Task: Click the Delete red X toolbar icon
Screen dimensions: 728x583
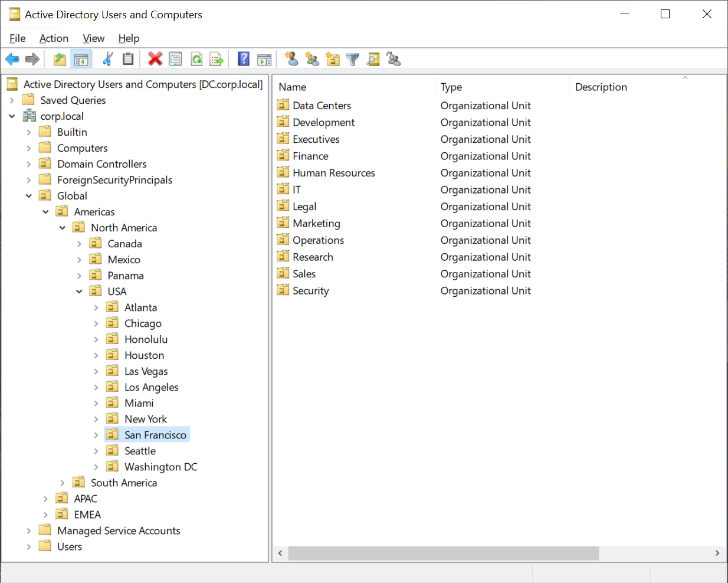Action: tap(155, 59)
